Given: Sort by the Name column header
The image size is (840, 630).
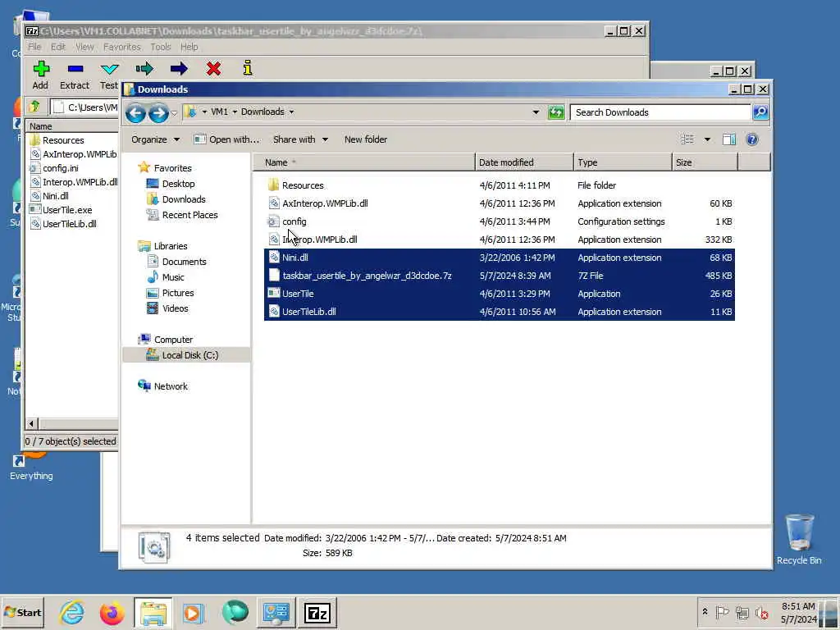Looking at the screenshot, I should (363, 162).
